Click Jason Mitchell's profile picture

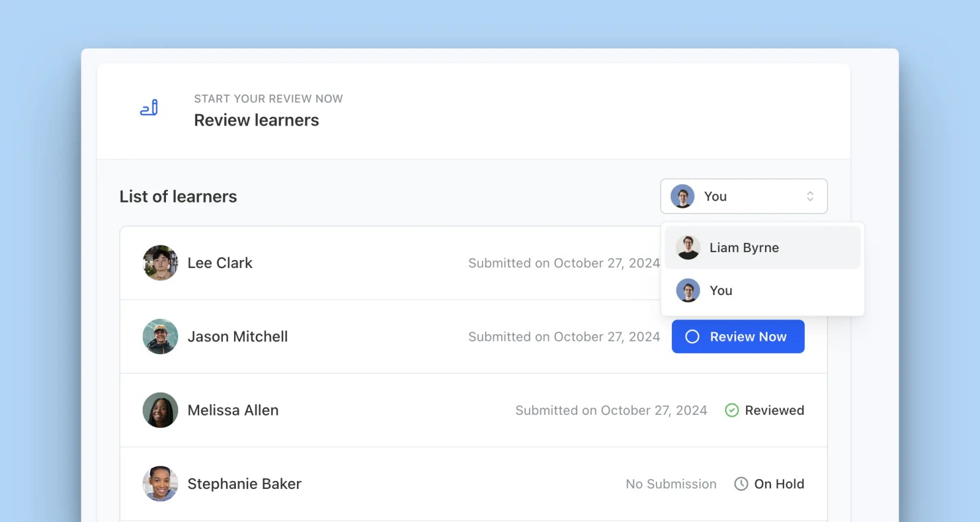point(160,337)
